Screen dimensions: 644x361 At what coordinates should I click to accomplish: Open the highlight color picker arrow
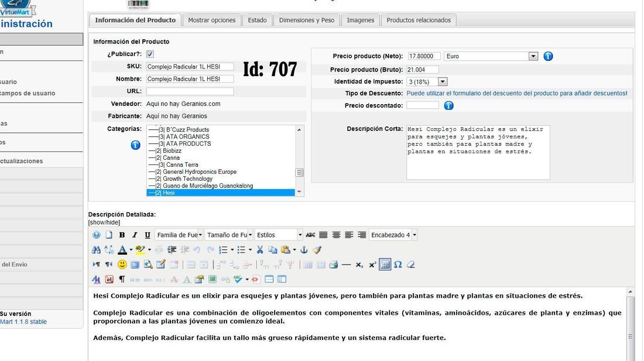tap(149, 250)
